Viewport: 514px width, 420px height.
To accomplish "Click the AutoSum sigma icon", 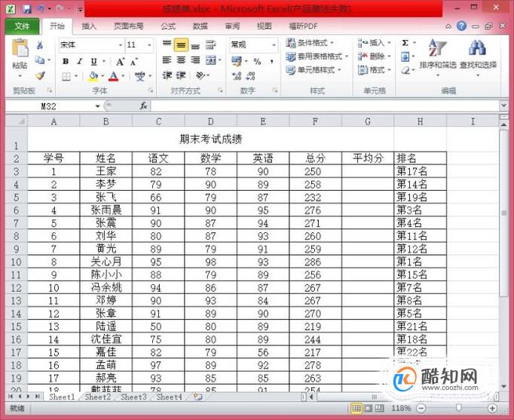I will (x=405, y=43).
